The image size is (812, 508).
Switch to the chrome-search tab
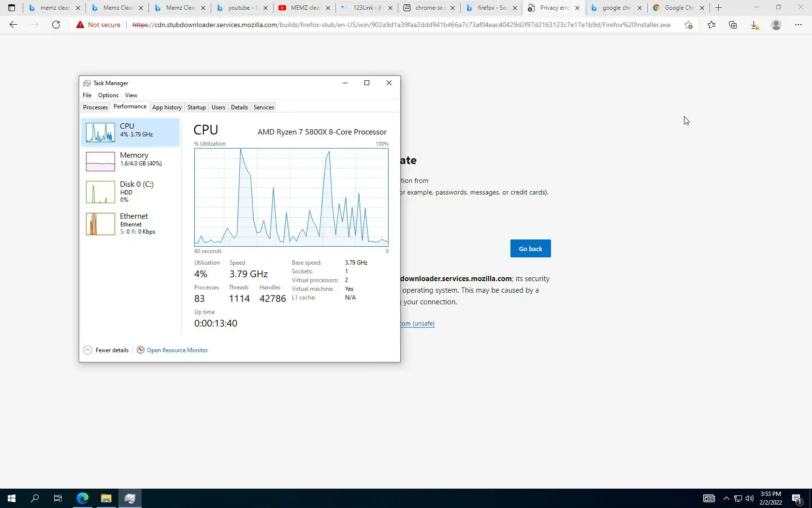pos(428,8)
